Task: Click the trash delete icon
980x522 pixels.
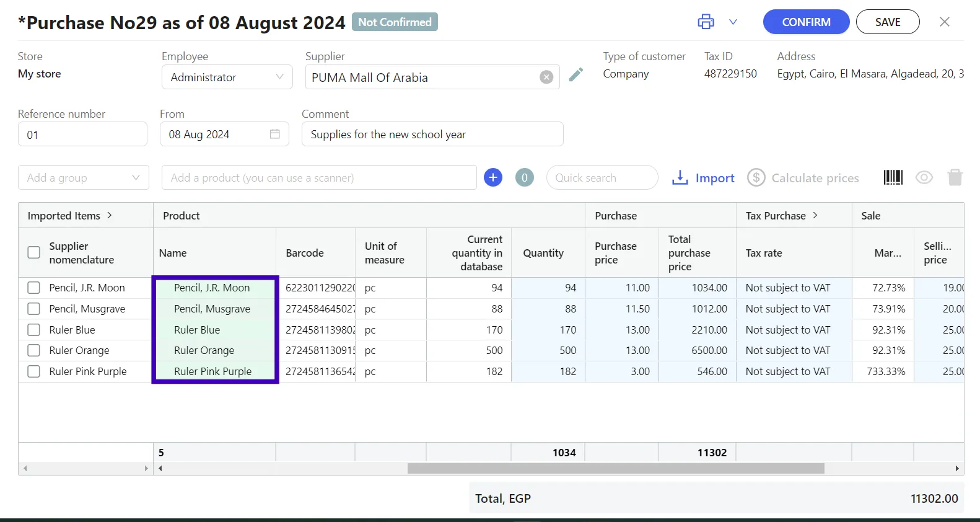Action: pos(955,177)
